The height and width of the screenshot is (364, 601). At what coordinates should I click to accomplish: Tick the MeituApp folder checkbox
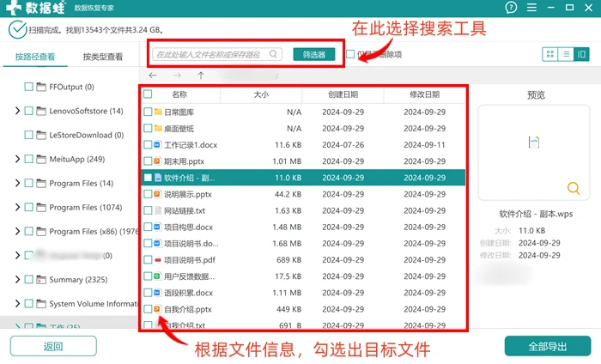pos(28,159)
